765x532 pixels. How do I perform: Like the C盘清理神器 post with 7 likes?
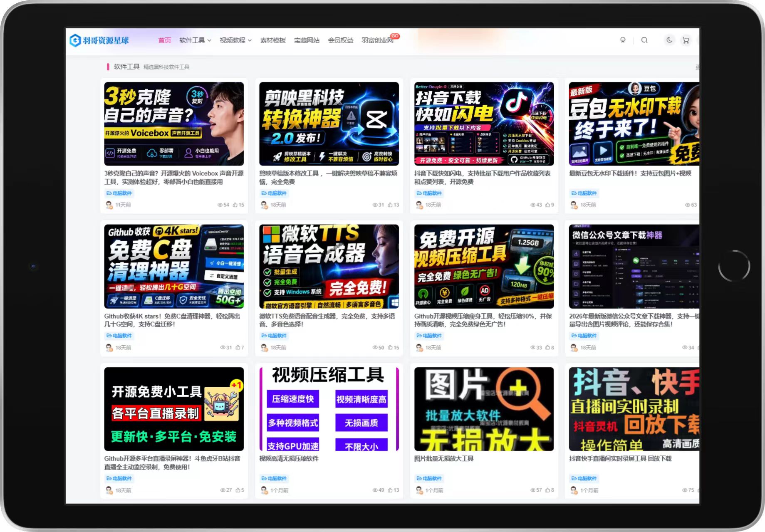coord(240,347)
